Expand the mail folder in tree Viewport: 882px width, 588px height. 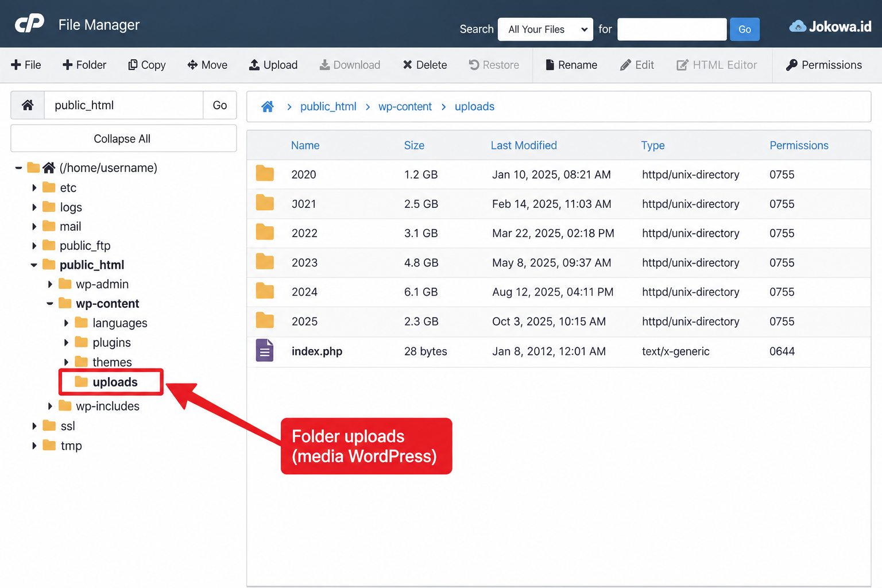point(34,226)
